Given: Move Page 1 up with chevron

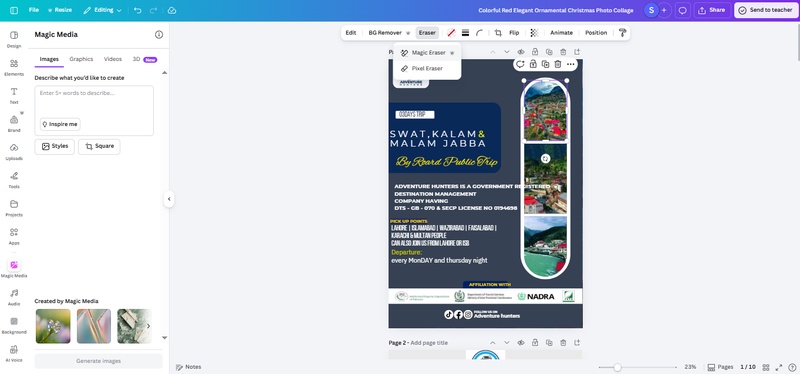Looking at the screenshot, I should click(492, 52).
